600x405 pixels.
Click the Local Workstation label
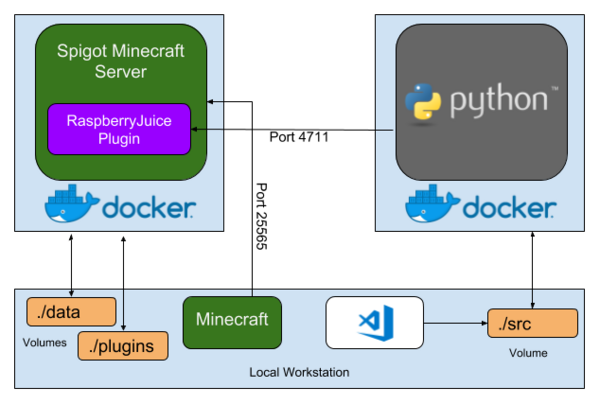(299, 372)
